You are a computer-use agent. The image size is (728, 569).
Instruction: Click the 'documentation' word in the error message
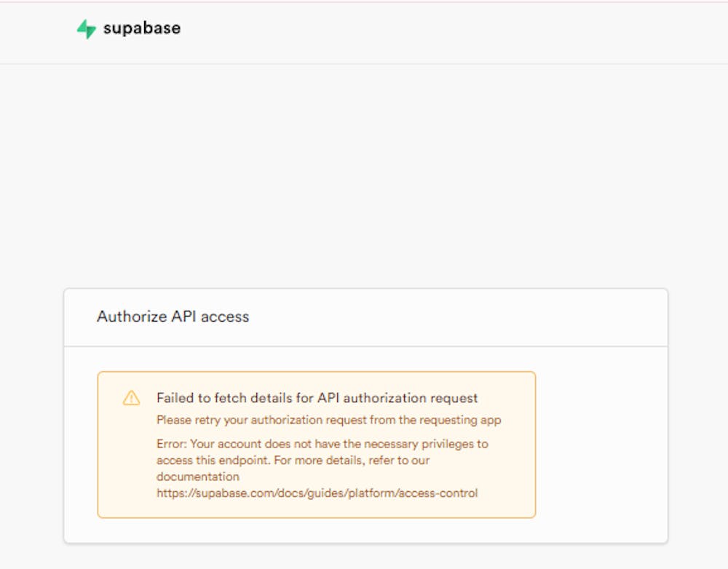click(x=198, y=476)
